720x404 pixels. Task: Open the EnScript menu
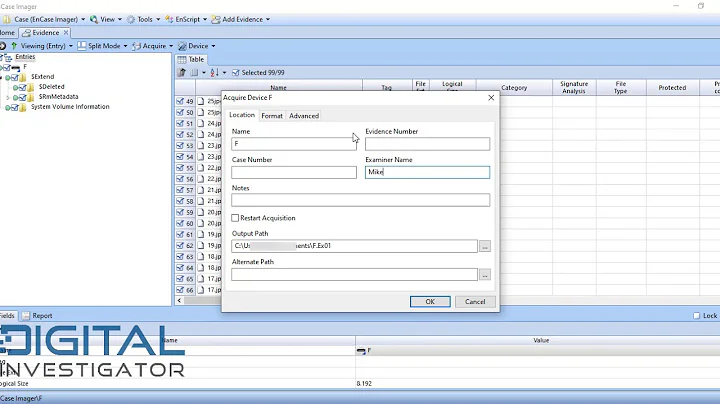click(x=186, y=19)
